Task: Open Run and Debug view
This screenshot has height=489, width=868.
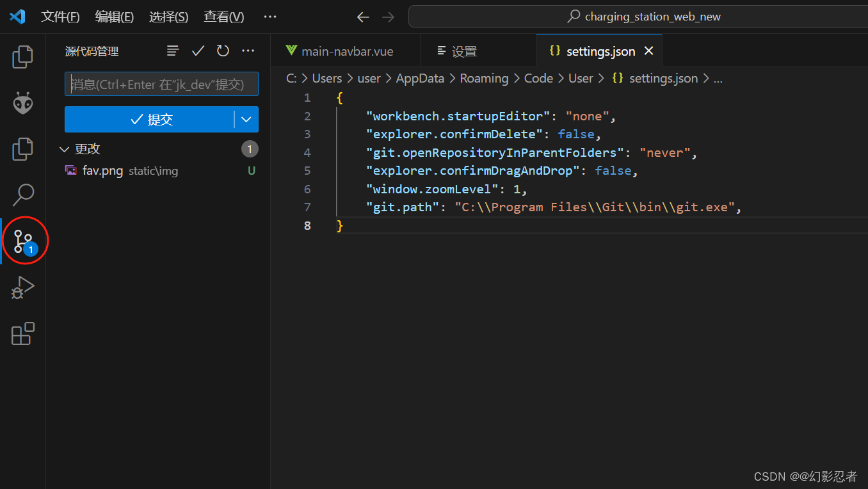Action: tap(23, 288)
